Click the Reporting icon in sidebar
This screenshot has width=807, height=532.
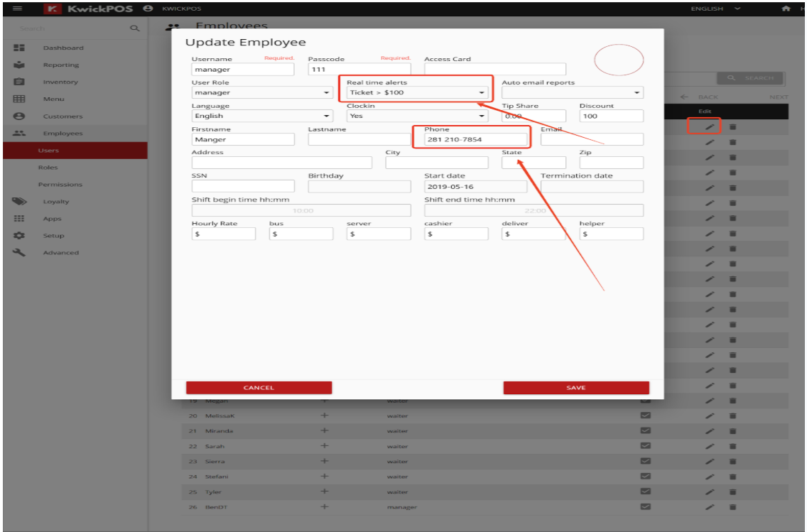19,65
